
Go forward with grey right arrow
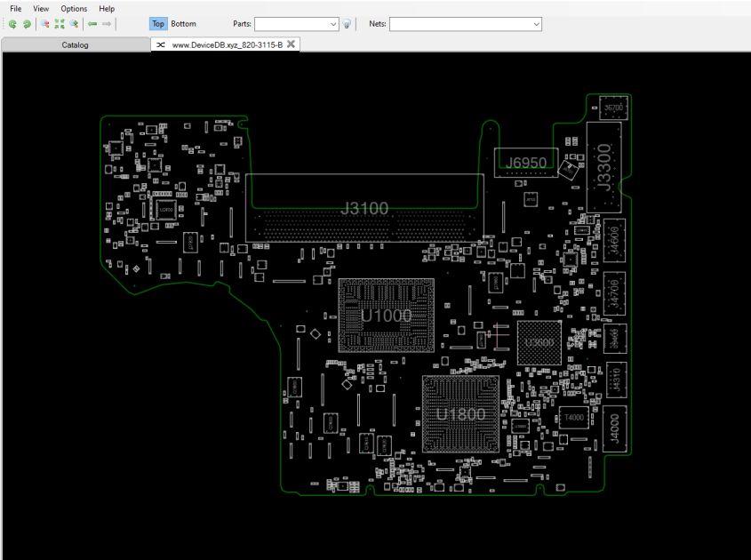(107, 24)
